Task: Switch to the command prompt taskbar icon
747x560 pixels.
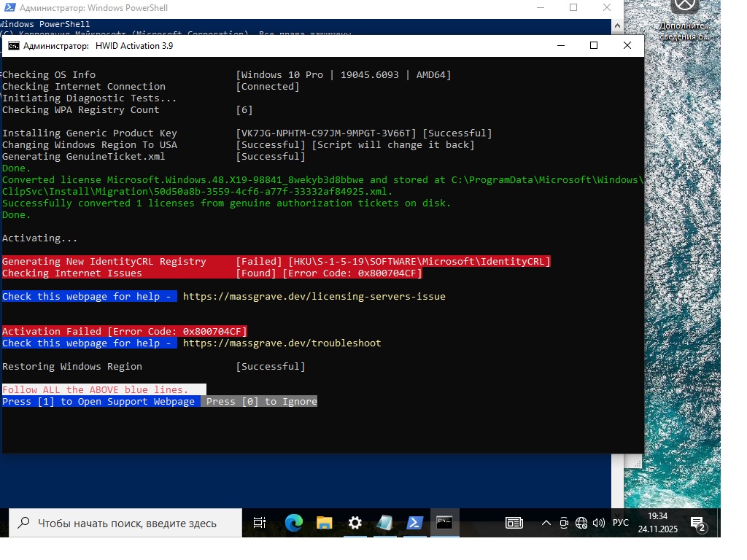Action: (x=444, y=523)
